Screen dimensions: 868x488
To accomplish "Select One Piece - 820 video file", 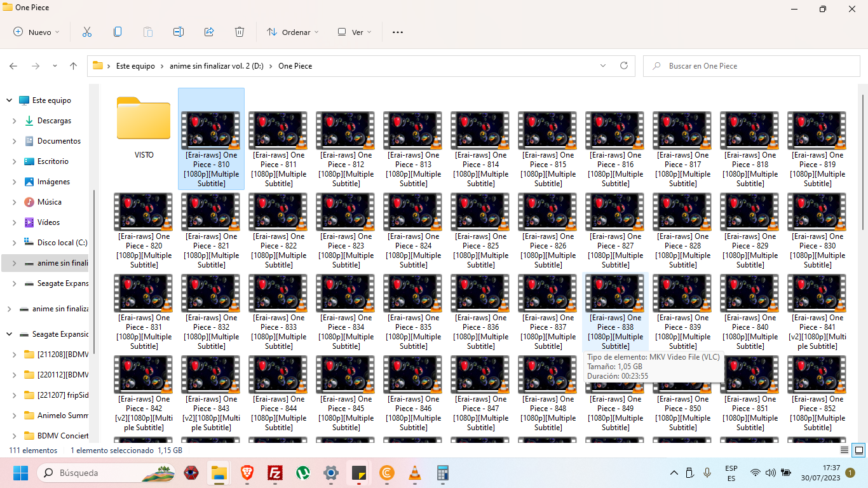I will [144, 231].
